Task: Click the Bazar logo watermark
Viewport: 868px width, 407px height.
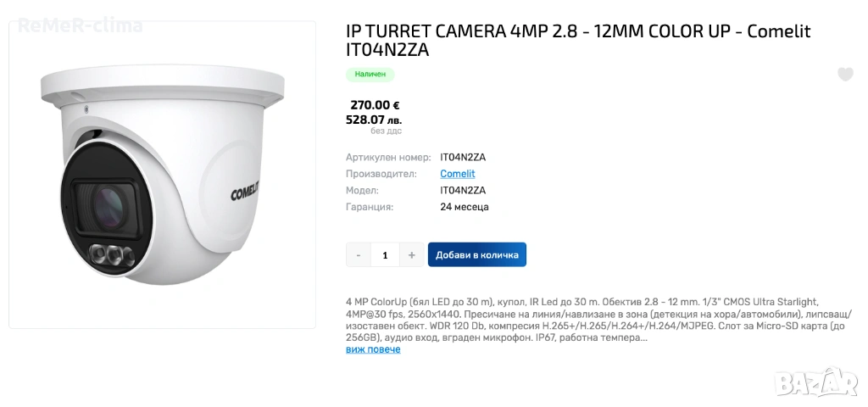Action: tap(817, 382)
